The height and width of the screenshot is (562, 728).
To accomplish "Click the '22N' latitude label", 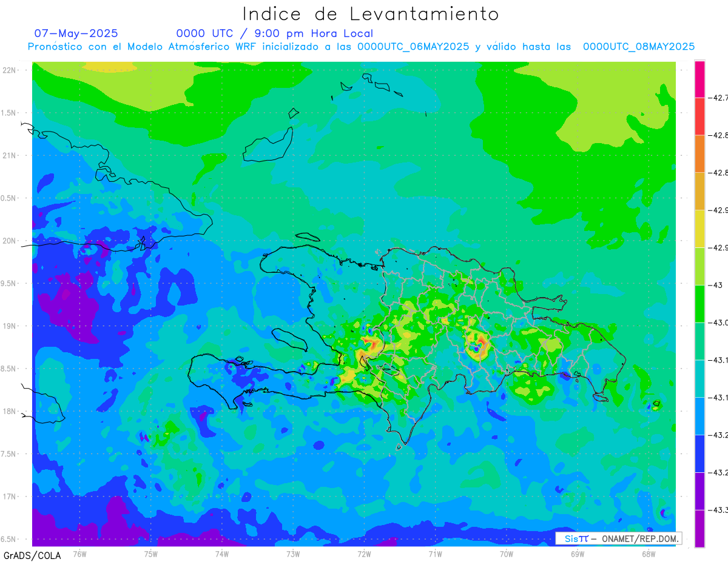I will coord(9,70).
